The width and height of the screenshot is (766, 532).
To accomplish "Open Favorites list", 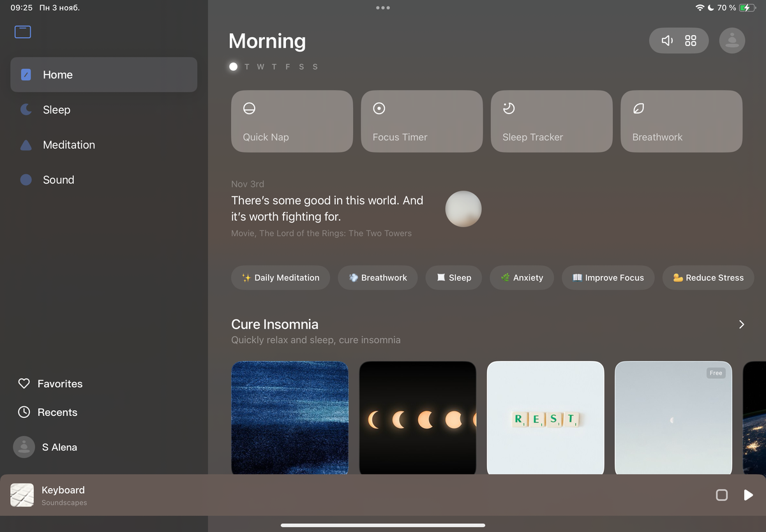I will point(50,383).
